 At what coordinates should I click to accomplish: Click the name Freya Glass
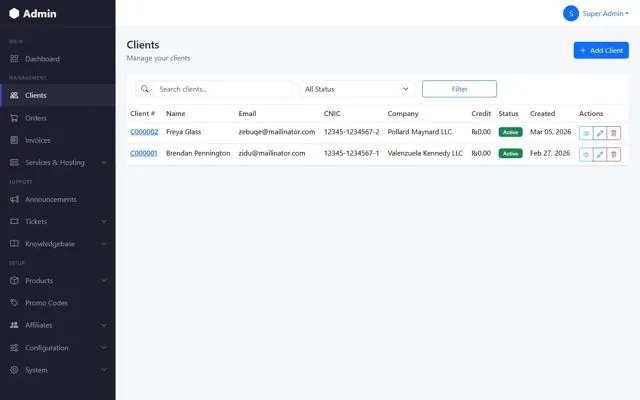click(x=183, y=132)
